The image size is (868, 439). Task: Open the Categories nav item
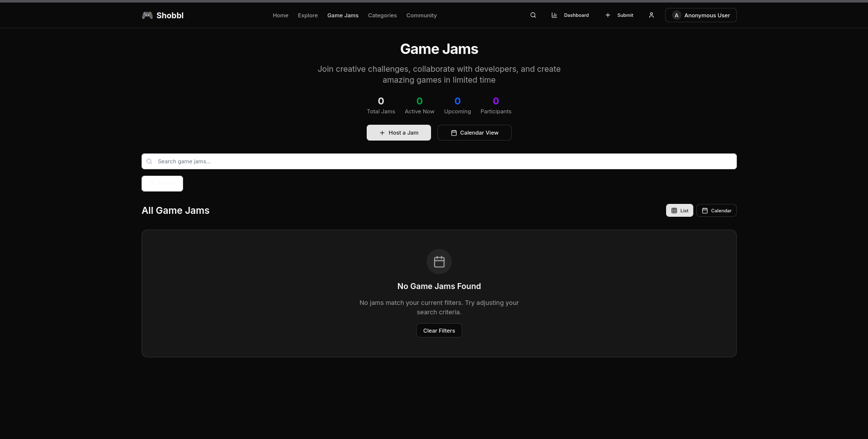(x=382, y=15)
